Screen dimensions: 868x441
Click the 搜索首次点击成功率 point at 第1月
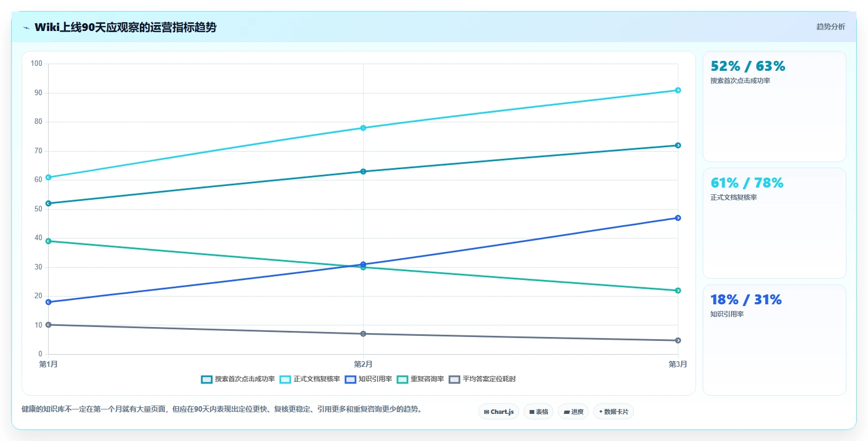click(49, 204)
